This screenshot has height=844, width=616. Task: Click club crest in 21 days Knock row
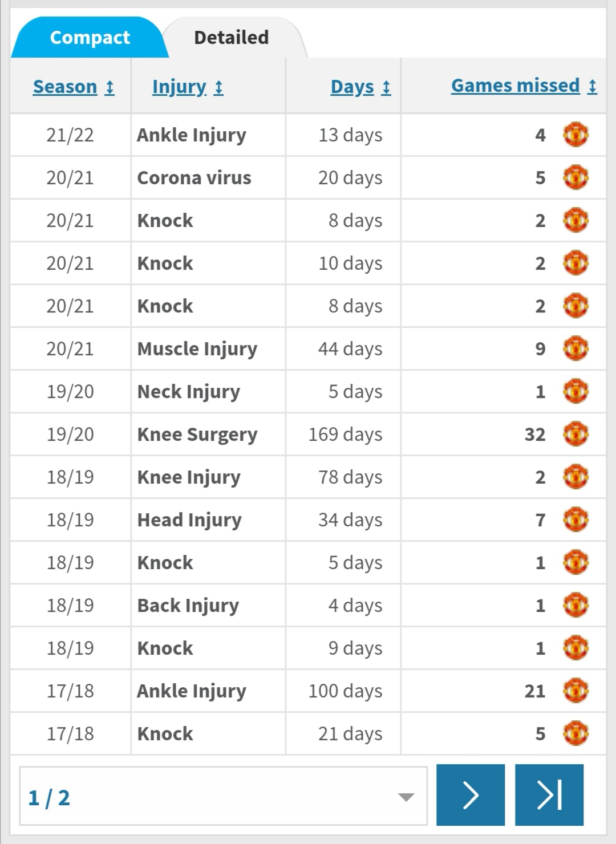(x=576, y=733)
